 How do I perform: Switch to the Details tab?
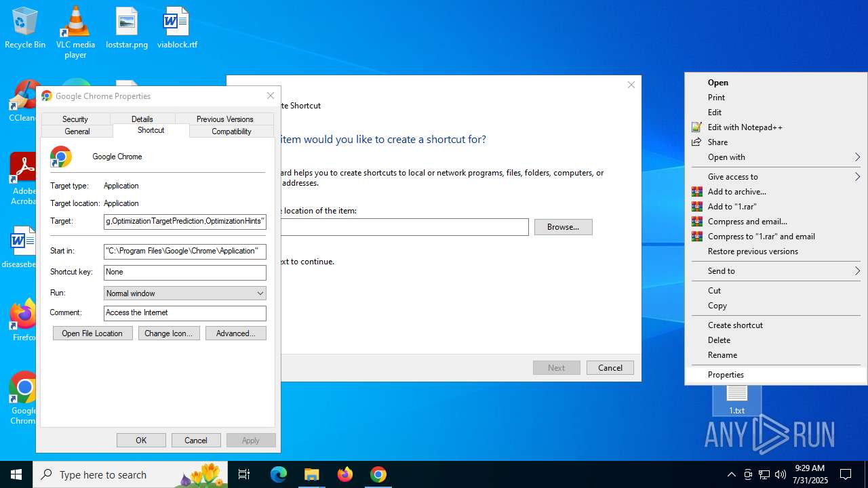[x=142, y=119]
